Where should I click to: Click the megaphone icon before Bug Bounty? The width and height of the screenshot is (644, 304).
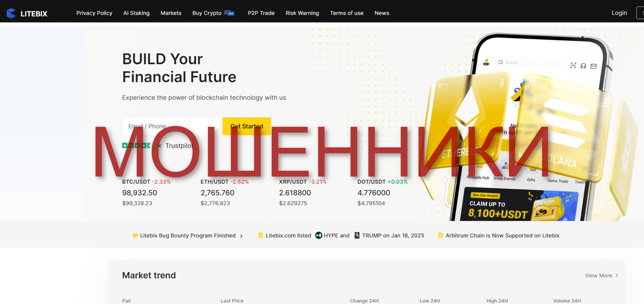pos(135,235)
